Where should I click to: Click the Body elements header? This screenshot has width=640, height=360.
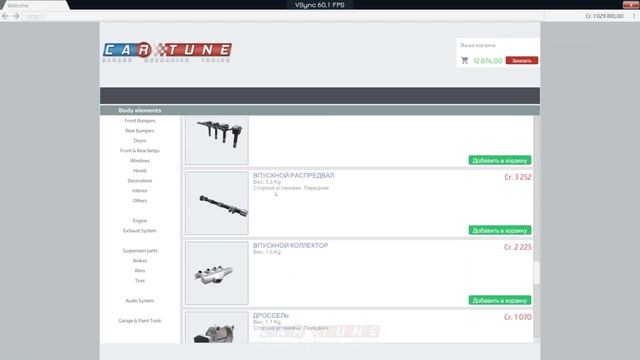coord(140,110)
